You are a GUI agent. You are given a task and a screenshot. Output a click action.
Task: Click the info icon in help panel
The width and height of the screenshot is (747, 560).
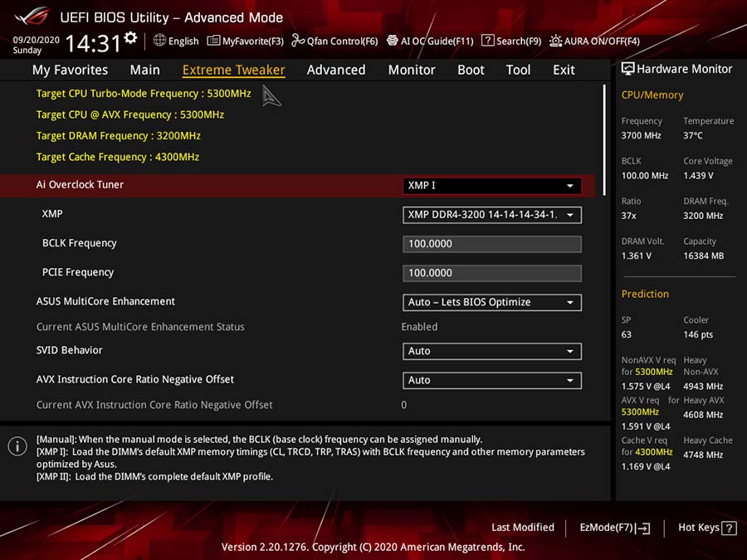17,446
